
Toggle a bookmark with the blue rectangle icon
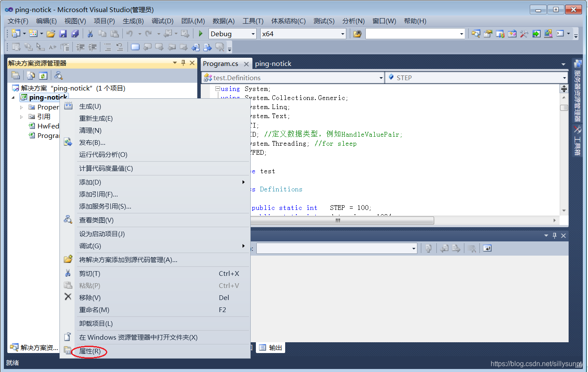(x=135, y=47)
